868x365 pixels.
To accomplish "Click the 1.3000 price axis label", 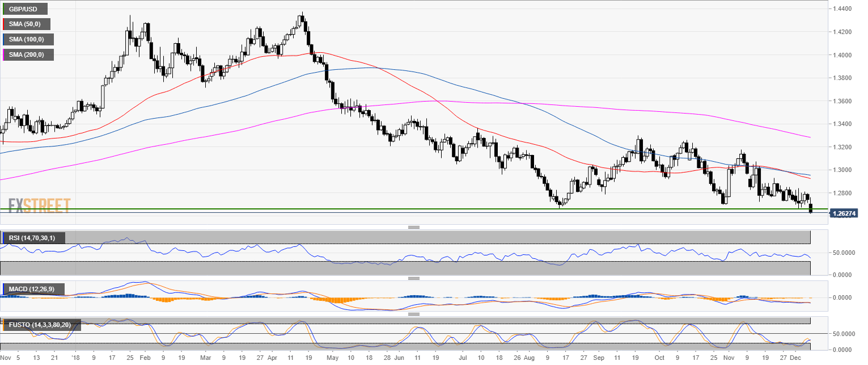I will (842, 170).
